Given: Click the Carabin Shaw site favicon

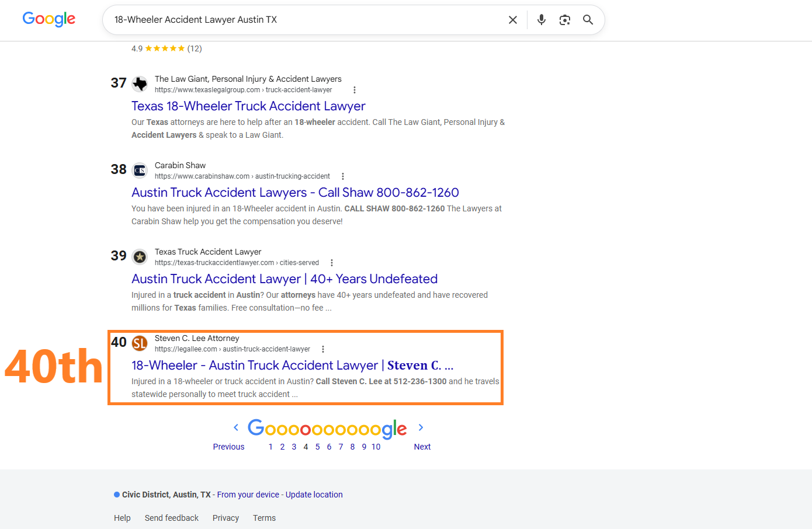Looking at the screenshot, I should (x=140, y=170).
